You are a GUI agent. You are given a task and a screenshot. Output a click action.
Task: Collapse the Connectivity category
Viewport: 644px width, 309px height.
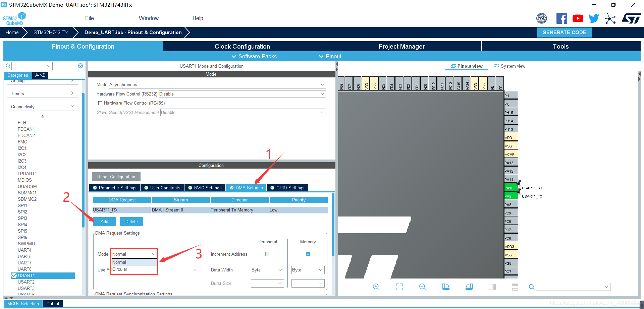point(42,107)
